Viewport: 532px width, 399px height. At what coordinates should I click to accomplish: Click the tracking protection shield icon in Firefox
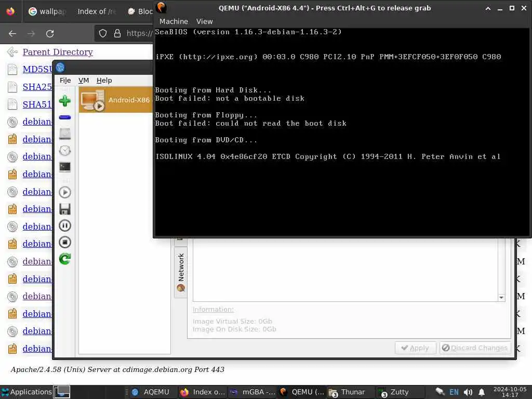pos(103,33)
